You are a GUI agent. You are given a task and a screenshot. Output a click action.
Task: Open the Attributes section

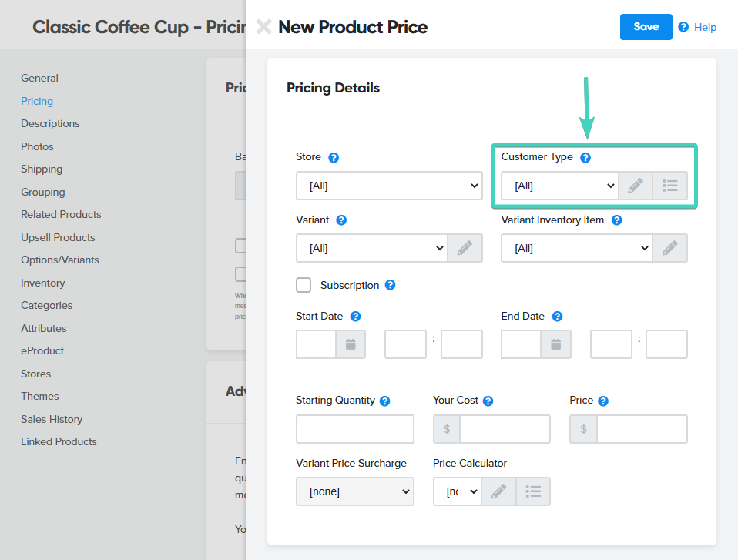pyautogui.click(x=44, y=328)
